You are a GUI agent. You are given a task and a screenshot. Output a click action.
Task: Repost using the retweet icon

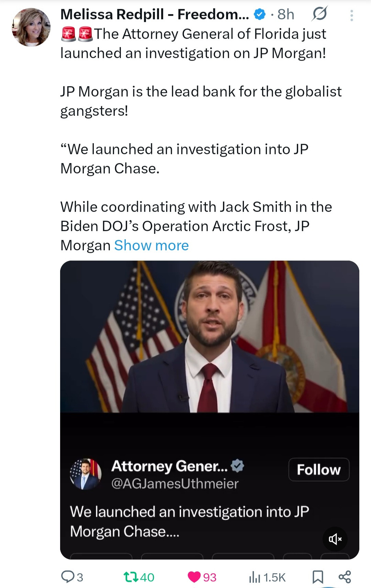(131, 577)
